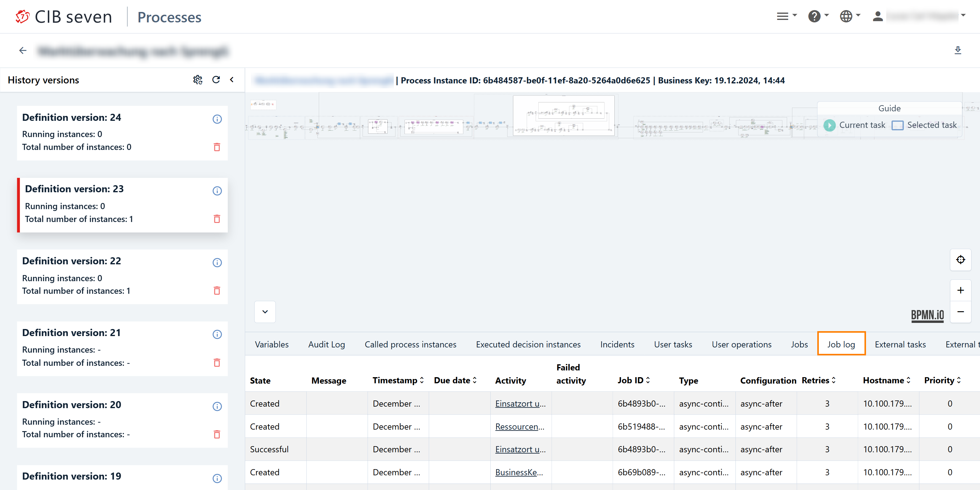
Task: Download the process diagram
Action: 958,50
